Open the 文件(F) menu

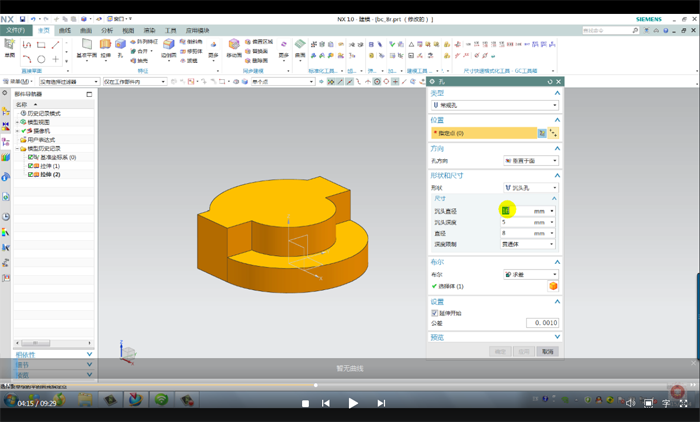pos(15,30)
